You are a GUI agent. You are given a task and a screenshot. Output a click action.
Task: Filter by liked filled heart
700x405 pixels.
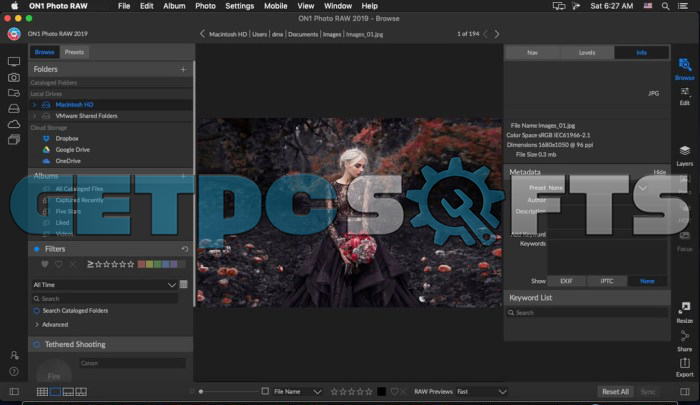coord(45,264)
